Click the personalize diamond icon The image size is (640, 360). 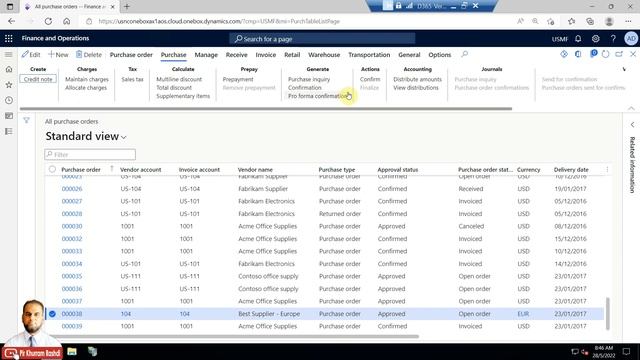[x=564, y=54]
